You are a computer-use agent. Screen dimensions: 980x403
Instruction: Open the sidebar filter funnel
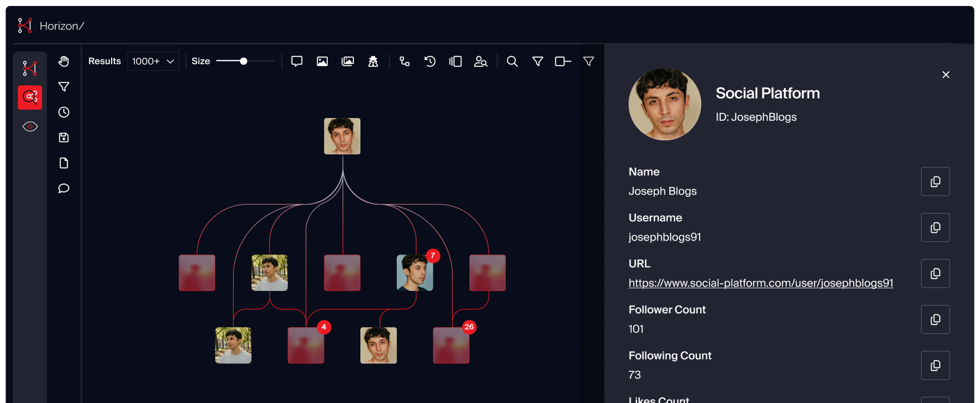pos(64,87)
